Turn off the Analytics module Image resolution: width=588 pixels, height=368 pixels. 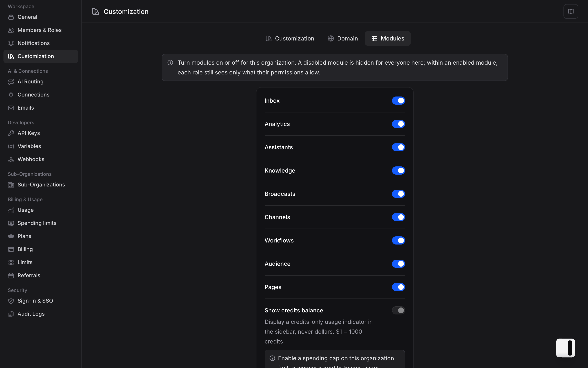(398, 124)
